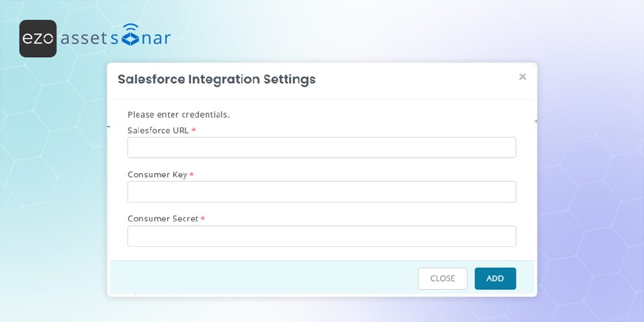Click the 'Salesforce Integration Settings' dialog title
The image size is (644, 322).
click(x=216, y=79)
